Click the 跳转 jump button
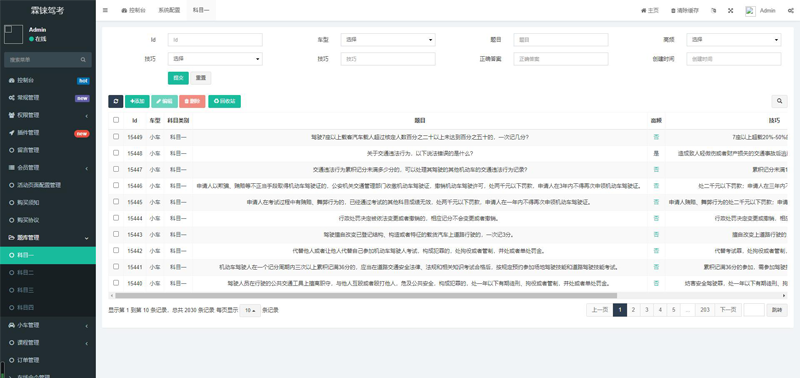This screenshot has width=800, height=378. (x=777, y=310)
